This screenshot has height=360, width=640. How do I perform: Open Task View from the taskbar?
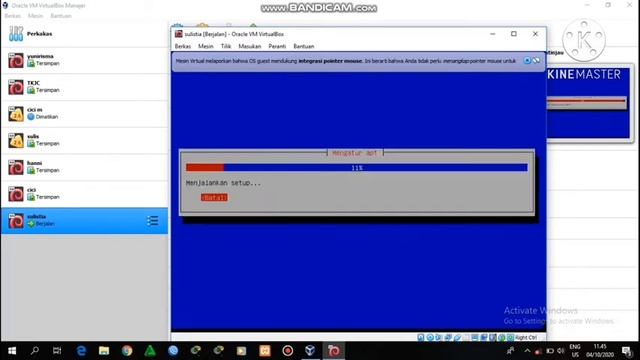coord(57,351)
